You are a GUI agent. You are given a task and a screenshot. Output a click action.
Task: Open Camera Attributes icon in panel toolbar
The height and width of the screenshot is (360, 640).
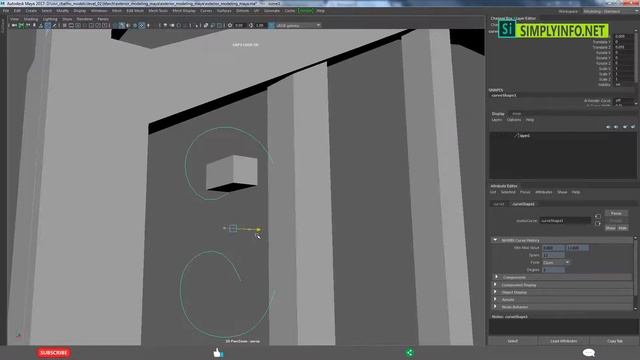28,25
